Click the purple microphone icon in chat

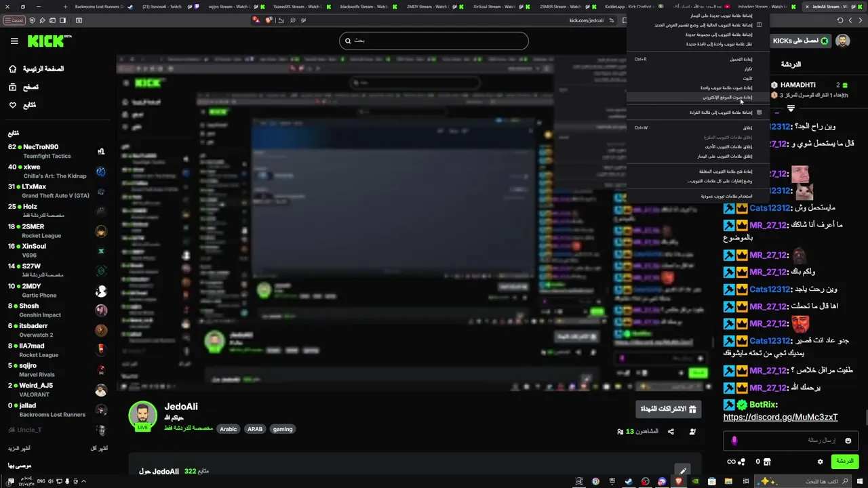pos(734,441)
